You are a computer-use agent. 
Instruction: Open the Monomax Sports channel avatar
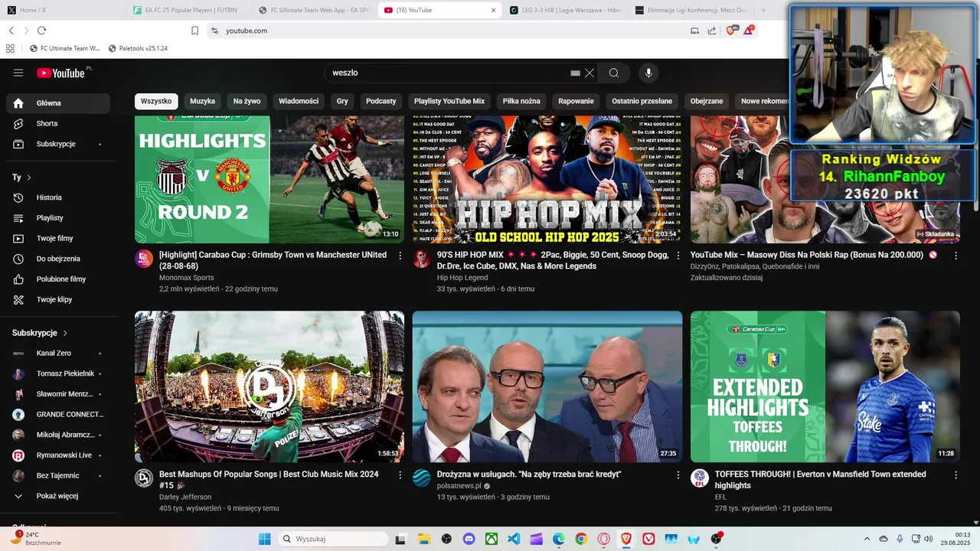click(x=144, y=259)
